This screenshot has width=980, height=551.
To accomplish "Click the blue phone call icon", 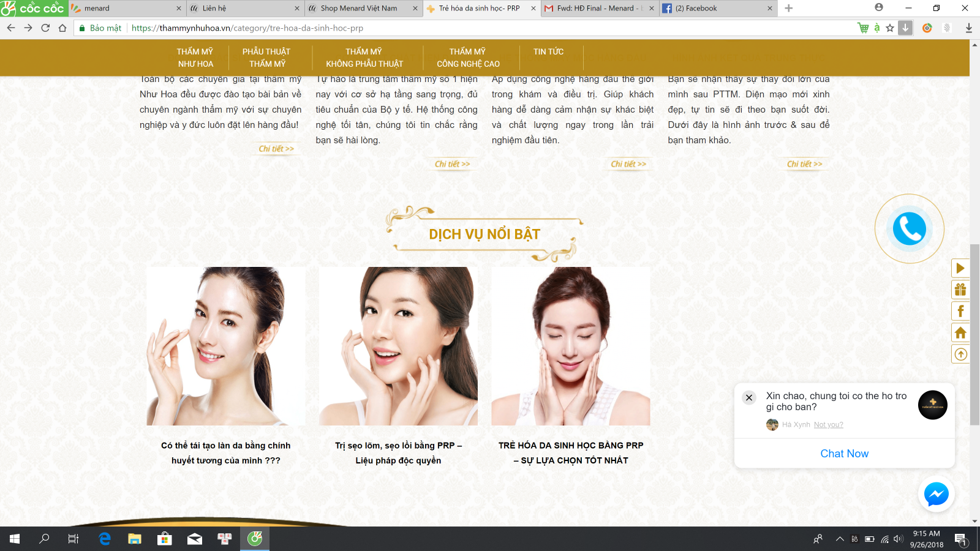I will (909, 229).
